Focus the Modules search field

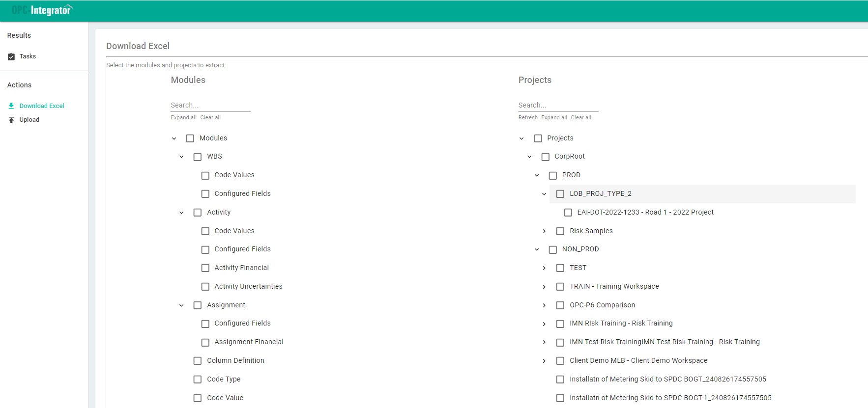tap(210, 105)
